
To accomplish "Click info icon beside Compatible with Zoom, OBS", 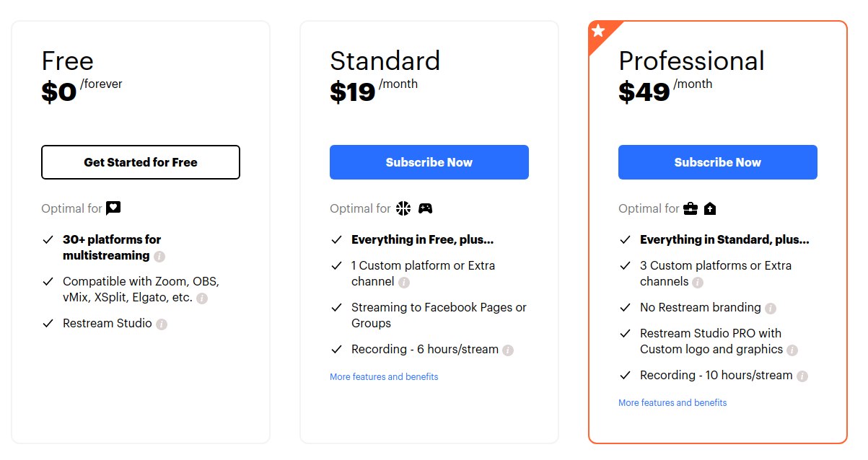I will 202,298.
